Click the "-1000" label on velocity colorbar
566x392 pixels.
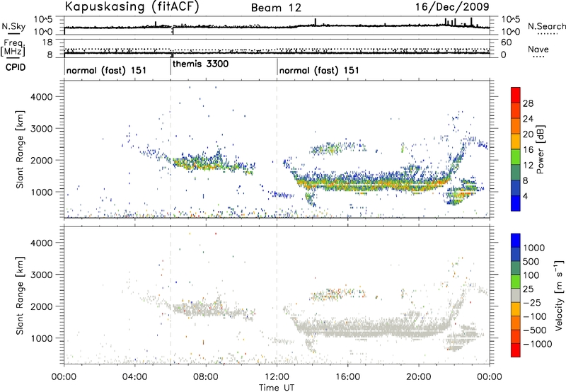tap(538, 344)
